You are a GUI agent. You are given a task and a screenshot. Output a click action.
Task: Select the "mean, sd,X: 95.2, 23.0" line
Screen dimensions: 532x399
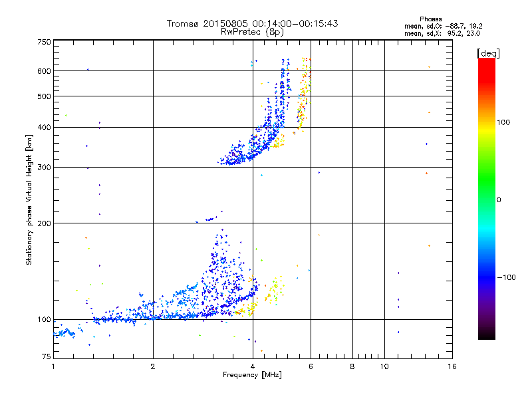[x=442, y=33]
